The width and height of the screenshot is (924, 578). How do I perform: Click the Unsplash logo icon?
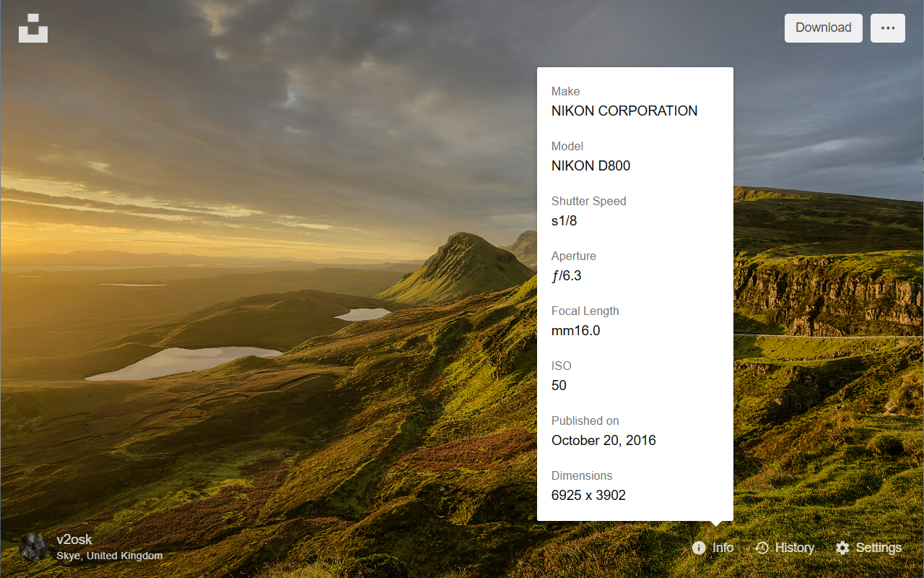coord(32,27)
